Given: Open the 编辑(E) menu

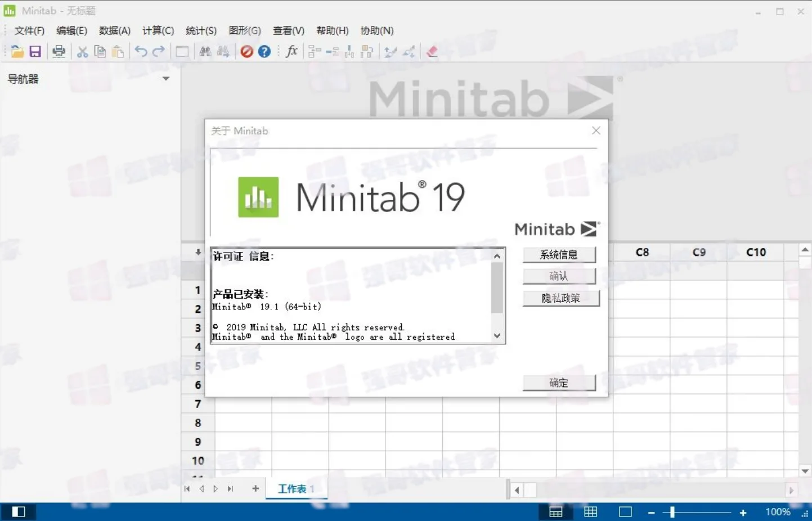Looking at the screenshot, I should click(71, 30).
